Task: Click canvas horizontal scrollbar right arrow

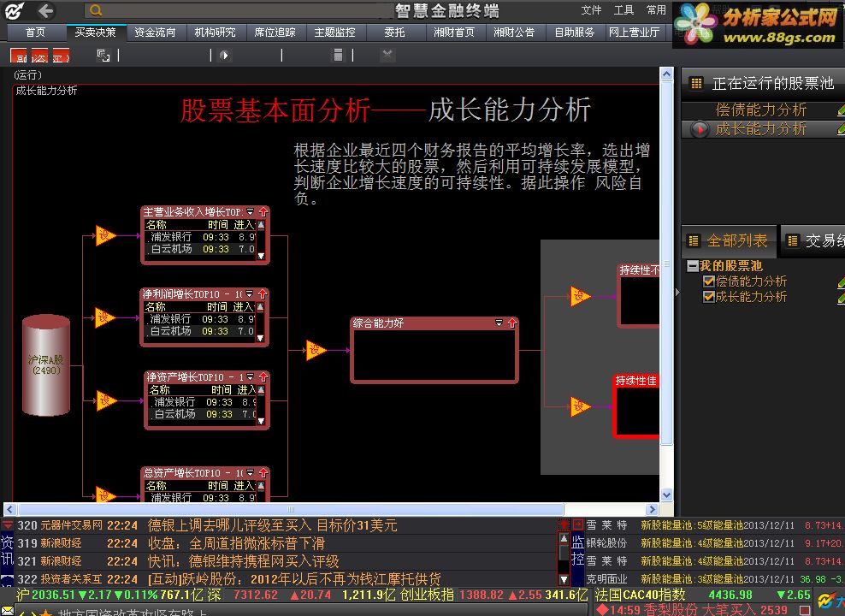Action: coord(652,509)
